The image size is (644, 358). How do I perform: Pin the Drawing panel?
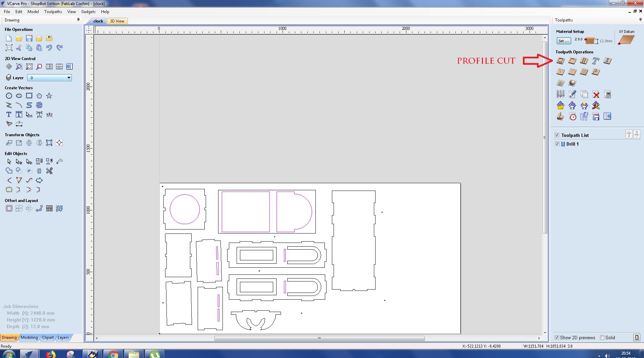point(78,20)
